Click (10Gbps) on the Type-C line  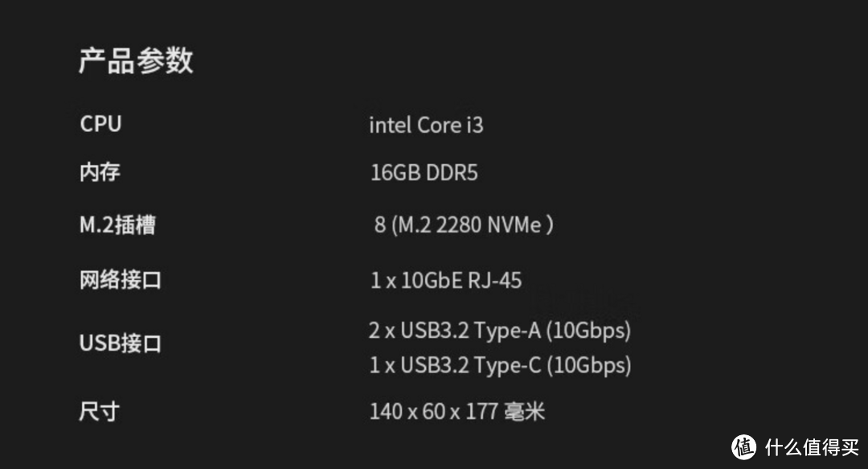pyautogui.click(x=589, y=365)
